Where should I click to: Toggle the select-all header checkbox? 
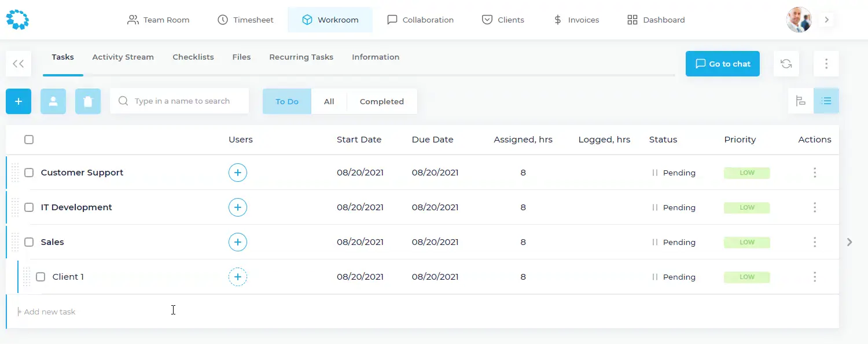pos(29,140)
